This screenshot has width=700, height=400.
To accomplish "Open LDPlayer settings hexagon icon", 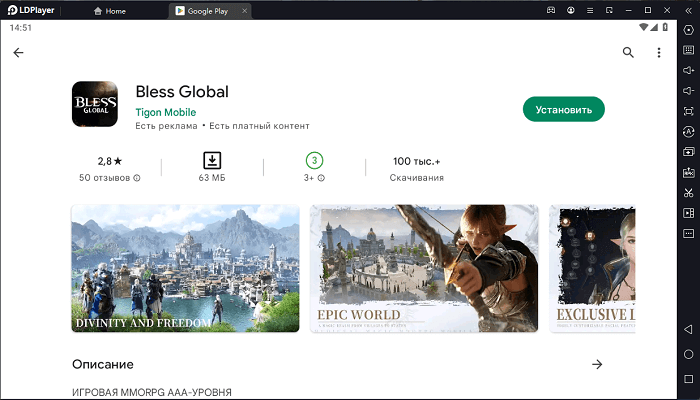I will pyautogui.click(x=688, y=30).
